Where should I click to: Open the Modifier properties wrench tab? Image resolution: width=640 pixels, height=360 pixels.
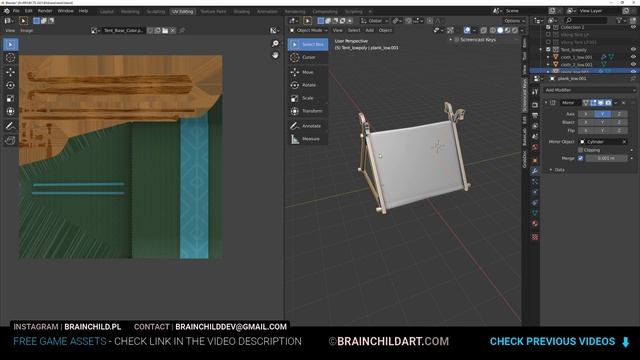click(535, 171)
